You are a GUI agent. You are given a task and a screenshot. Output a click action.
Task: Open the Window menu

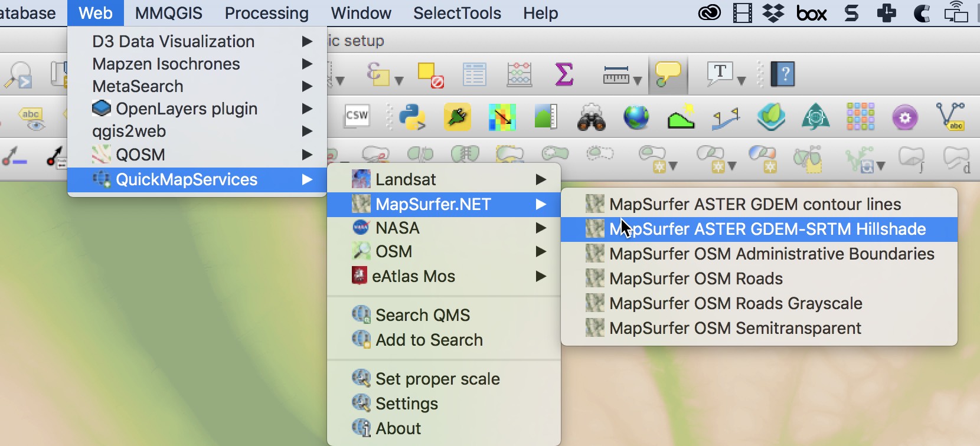tap(361, 13)
